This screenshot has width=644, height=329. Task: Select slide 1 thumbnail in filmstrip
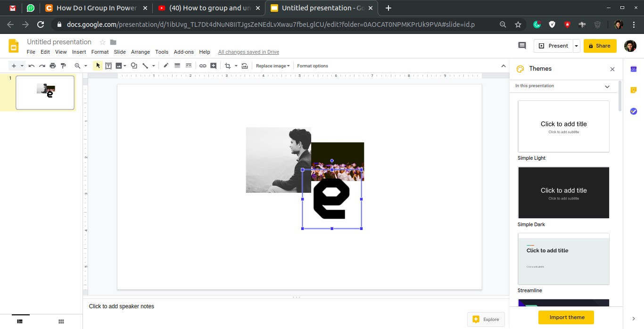45,92
